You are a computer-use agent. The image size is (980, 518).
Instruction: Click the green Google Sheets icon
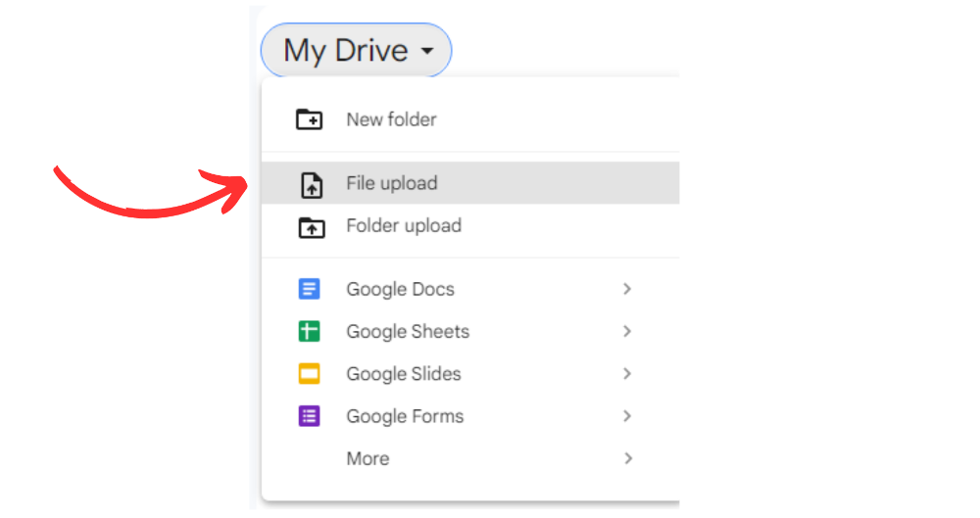click(310, 331)
